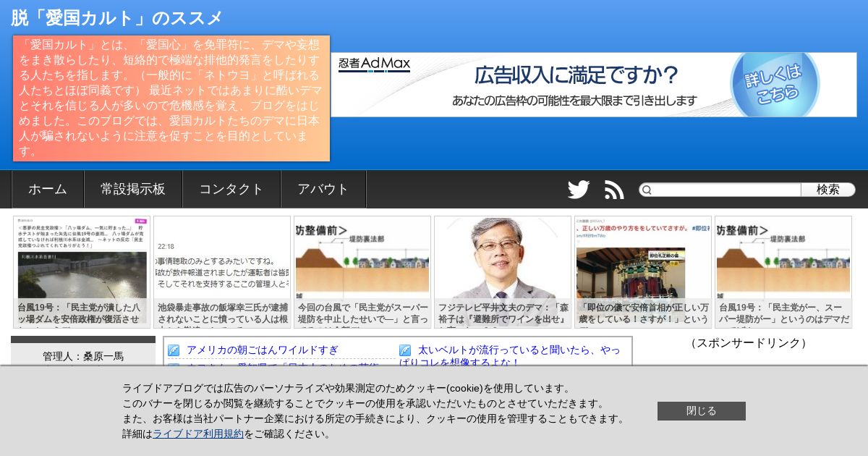Go to the ホーム menu item
The height and width of the screenshot is (456, 868).
click(48, 190)
